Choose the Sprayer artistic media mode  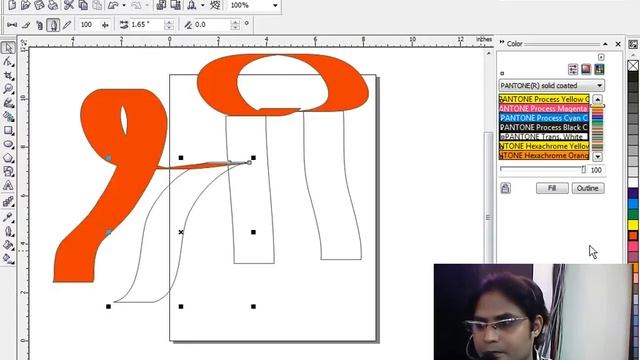40,25
